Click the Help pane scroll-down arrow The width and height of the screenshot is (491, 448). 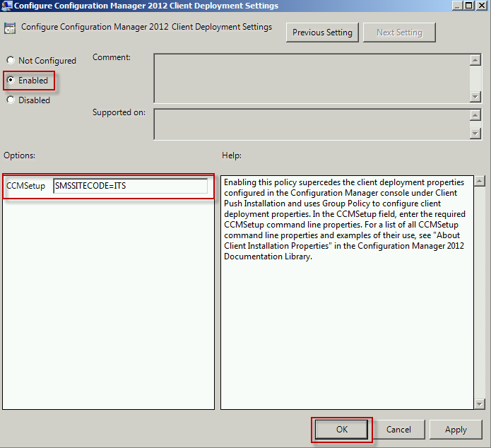tap(480, 403)
